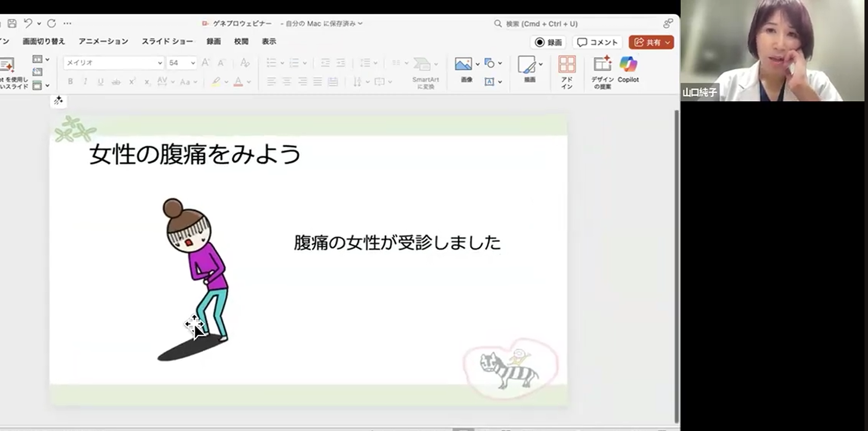Open the 共有 share dropdown arrow
Viewport: 868px width, 431px height.
click(x=668, y=43)
